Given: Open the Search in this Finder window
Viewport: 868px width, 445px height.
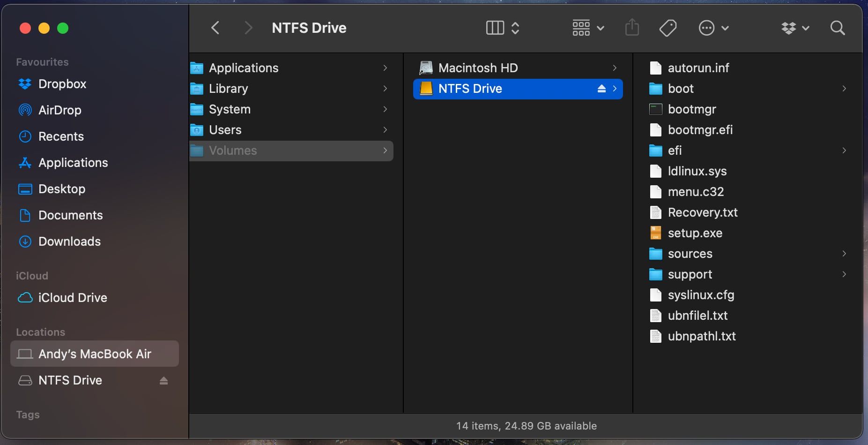Looking at the screenshot, I should coord(838,28).
